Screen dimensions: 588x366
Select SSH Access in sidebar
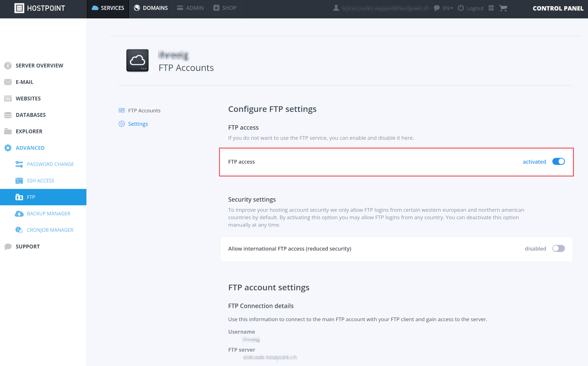coord(40,181)
